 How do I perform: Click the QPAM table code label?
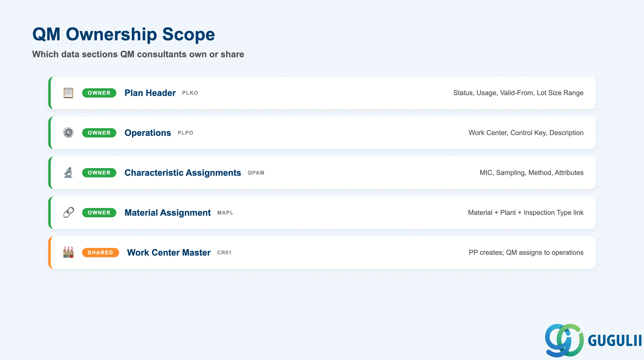256,173
